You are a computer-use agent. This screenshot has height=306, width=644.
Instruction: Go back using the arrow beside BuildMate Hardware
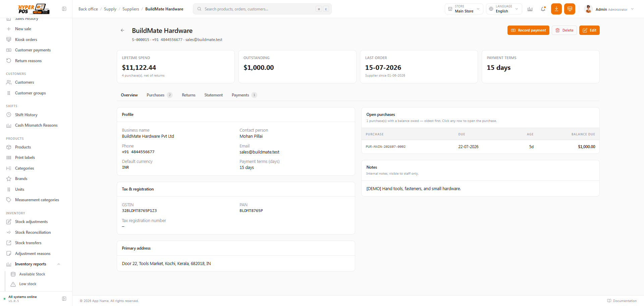(x=122, y=30)
